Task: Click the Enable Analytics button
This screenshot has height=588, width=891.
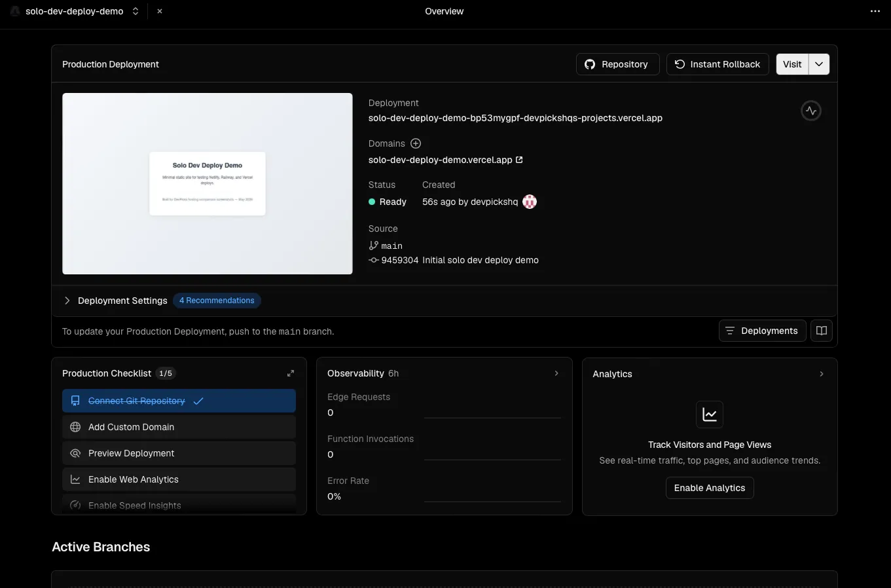Action: pyautogui.click(x=710, y=488)
